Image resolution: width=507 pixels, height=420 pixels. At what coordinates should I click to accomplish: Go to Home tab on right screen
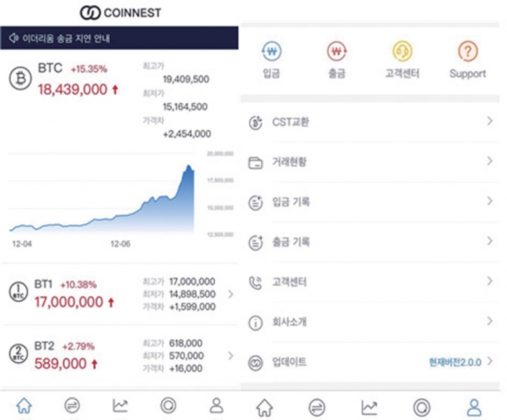point(264,407)
